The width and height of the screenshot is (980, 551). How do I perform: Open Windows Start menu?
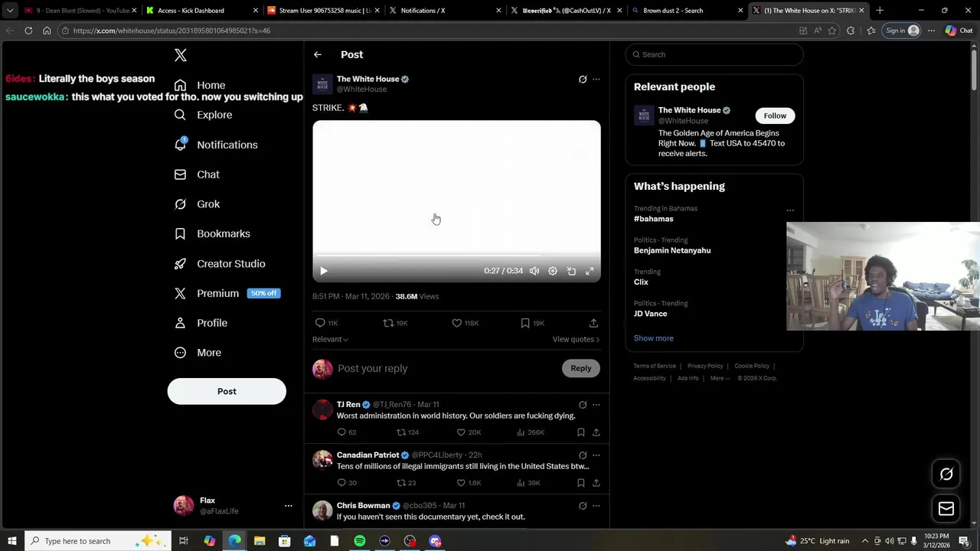[11, 541]
